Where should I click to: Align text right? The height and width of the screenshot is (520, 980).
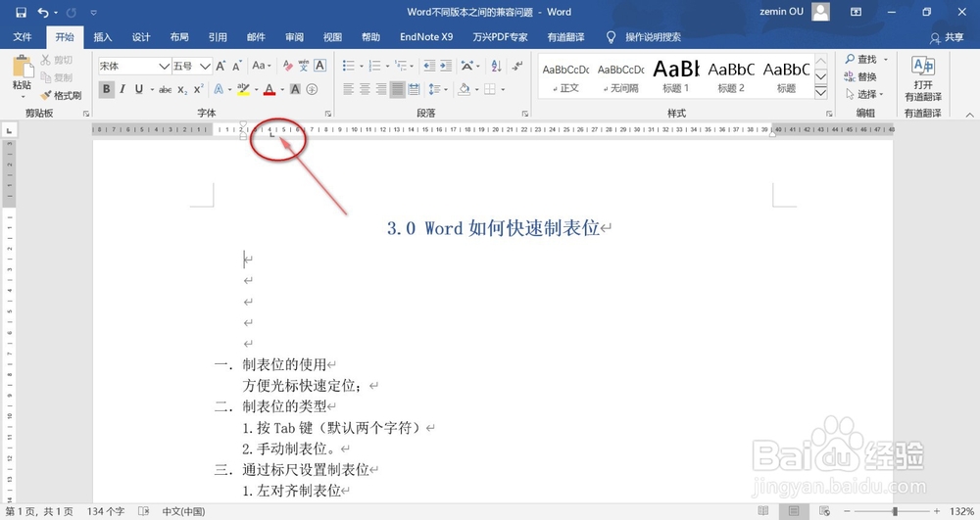[381, 90]
